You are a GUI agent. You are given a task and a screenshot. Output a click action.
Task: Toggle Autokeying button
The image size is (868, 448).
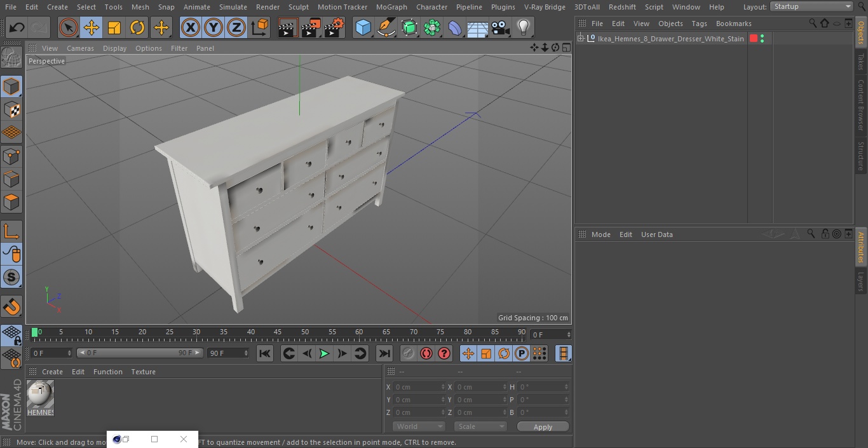click(x=426, y=353)
